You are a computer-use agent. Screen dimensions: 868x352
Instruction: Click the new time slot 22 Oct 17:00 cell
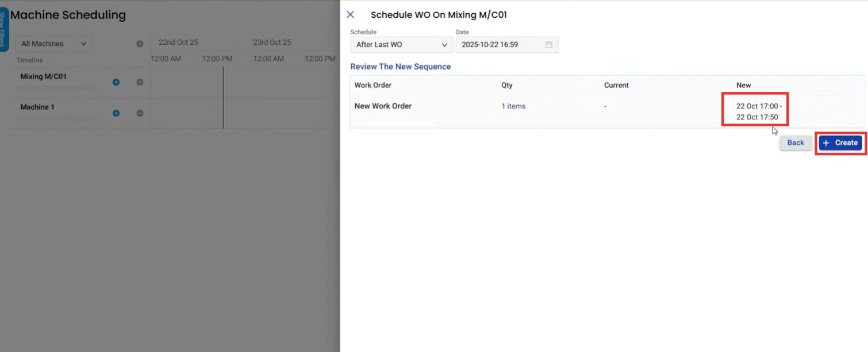pos(758,111)
